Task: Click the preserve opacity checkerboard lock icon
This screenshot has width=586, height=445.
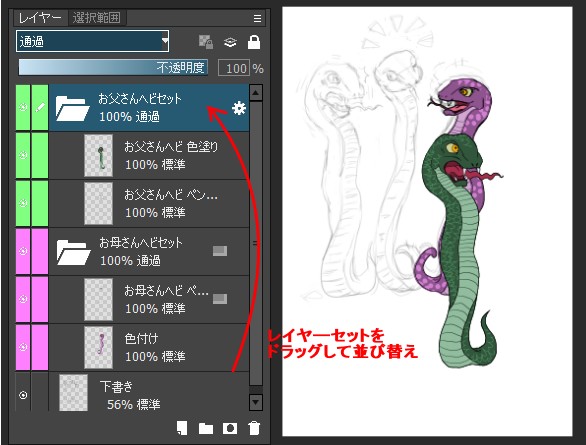Action: (206, 42)
